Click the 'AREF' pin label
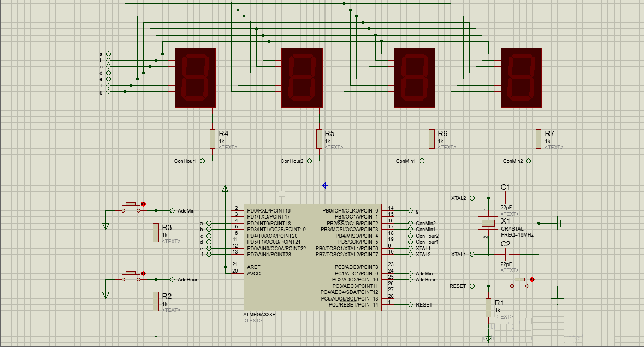The image size is (644, 347). (x=253, y=267)
